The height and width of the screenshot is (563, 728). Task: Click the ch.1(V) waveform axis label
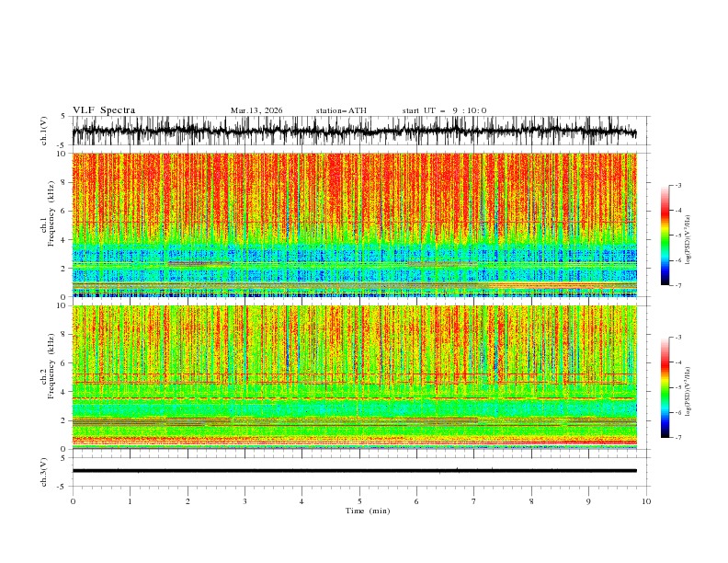tap(44, 131)
